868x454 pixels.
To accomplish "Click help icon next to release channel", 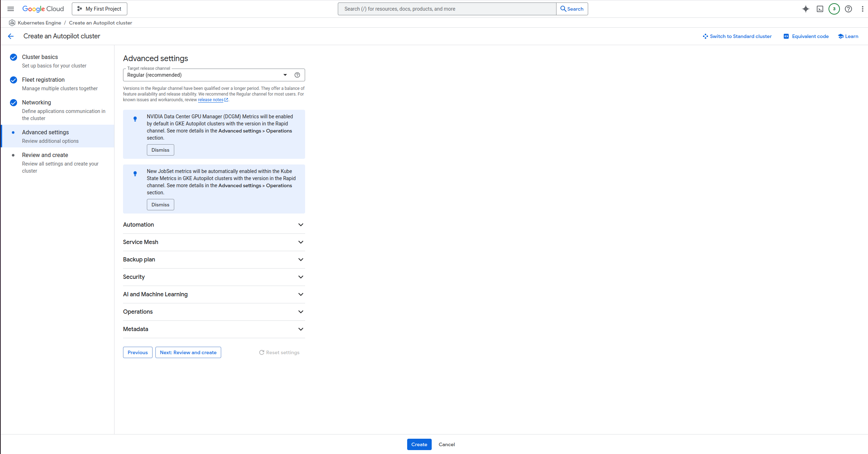I will pos(297,75).
